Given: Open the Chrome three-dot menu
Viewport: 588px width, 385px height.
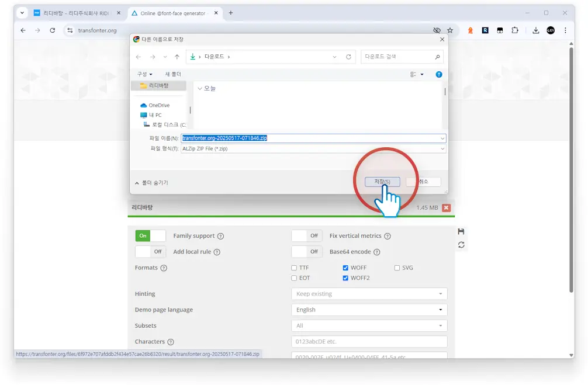Looking at the screenshot, I should click(x=565, y=30).
